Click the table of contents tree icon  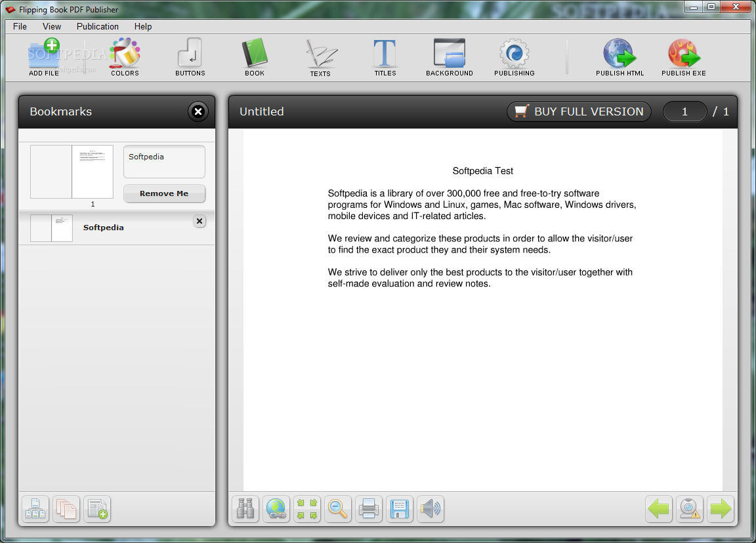tap(35, 509)
